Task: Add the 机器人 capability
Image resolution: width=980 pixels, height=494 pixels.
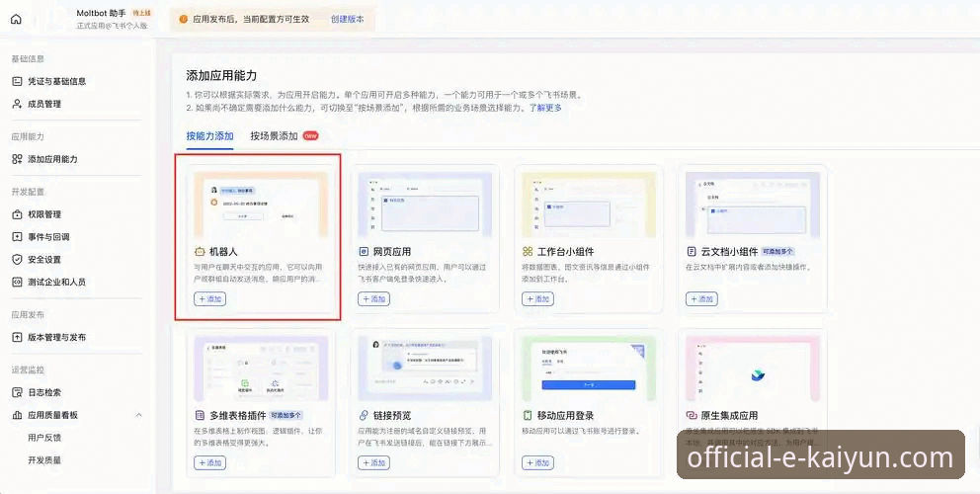Action: 210,299
